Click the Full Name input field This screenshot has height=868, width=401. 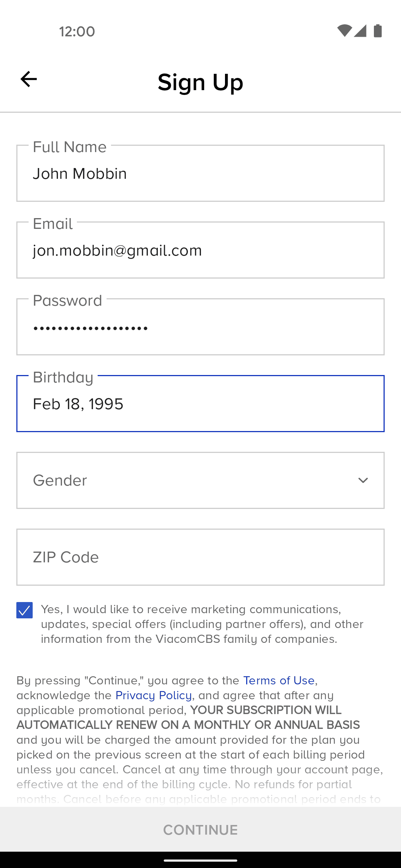coord(200,174)
